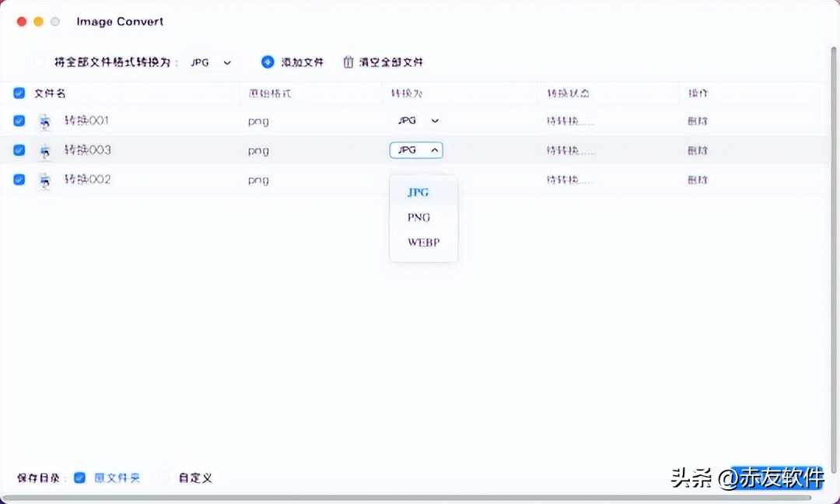Click the 原文件夹 link at the bottom
840x504 pixels.
pyautogui.click(x=117, y=478)
